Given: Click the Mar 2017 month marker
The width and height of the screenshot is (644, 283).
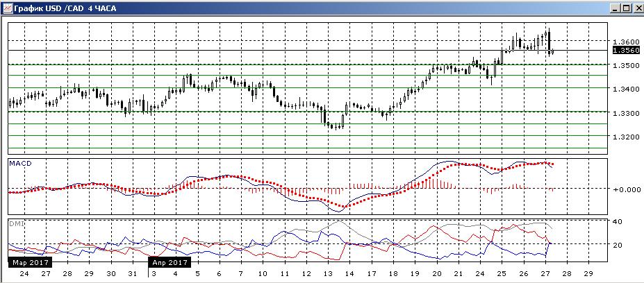Looking at the screenshot, I should (x=28, y=262).
